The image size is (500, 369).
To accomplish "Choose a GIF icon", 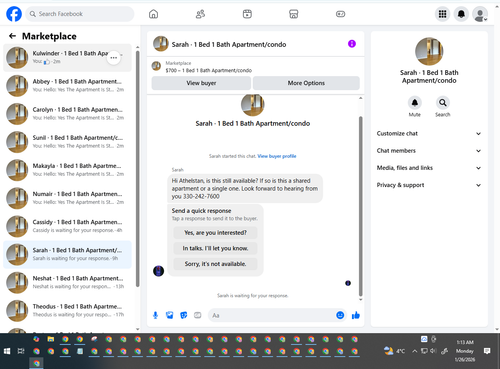I will tap(198, 315).
